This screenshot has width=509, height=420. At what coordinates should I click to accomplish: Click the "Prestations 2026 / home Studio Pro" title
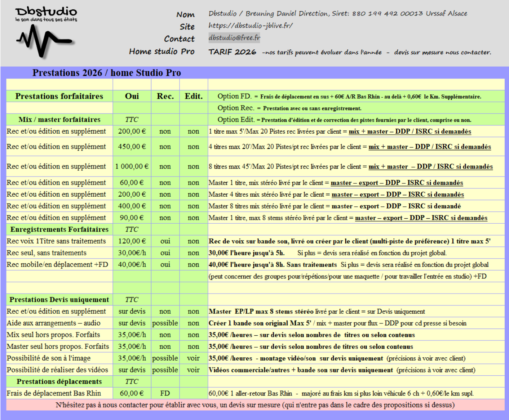pos(107,73)
